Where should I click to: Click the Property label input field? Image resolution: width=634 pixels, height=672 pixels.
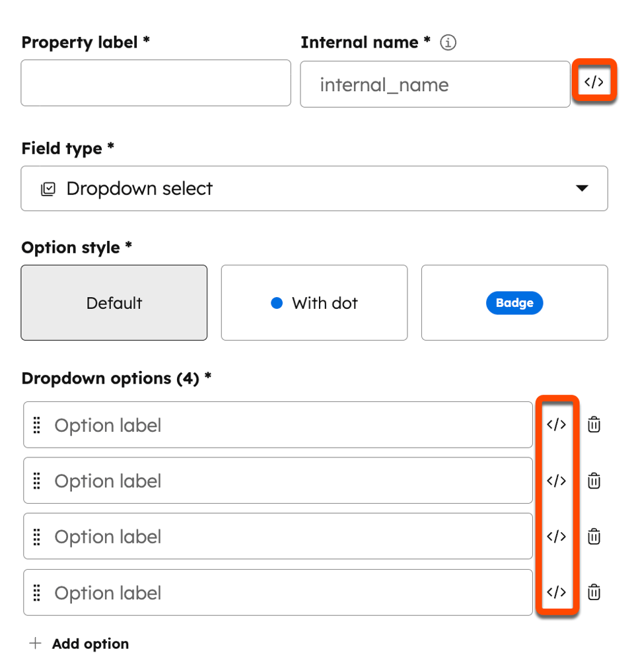[156, 84]
